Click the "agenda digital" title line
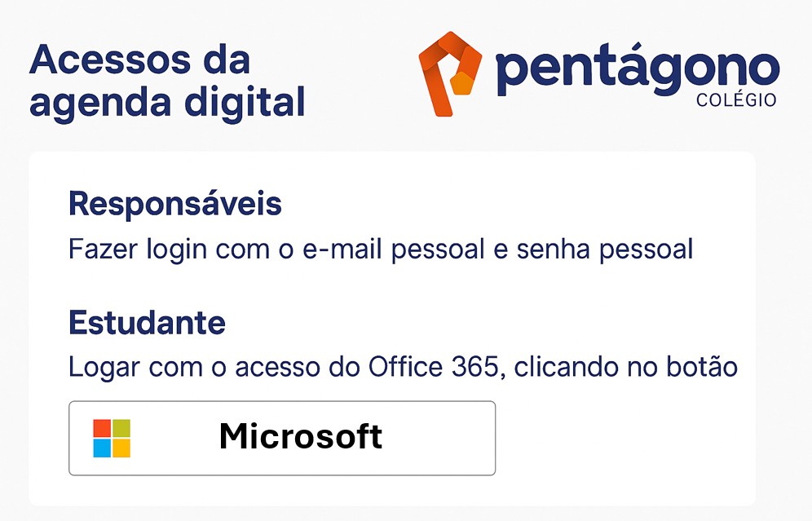The height and width of the screenshot is (521, 812). point(167,103)
